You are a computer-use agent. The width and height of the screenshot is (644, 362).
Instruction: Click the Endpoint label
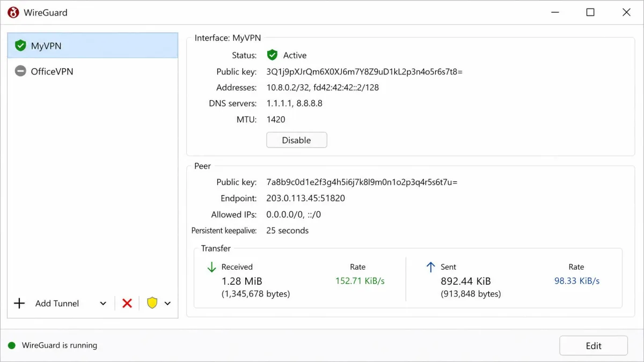click(239, 198)
